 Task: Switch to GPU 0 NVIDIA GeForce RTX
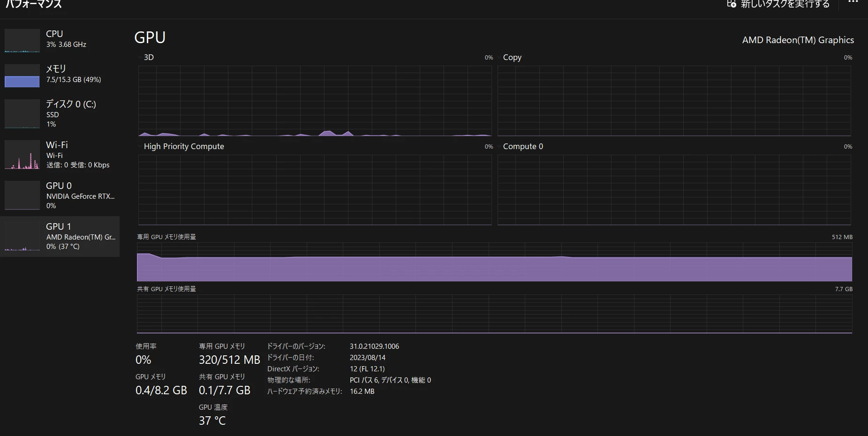60,195
